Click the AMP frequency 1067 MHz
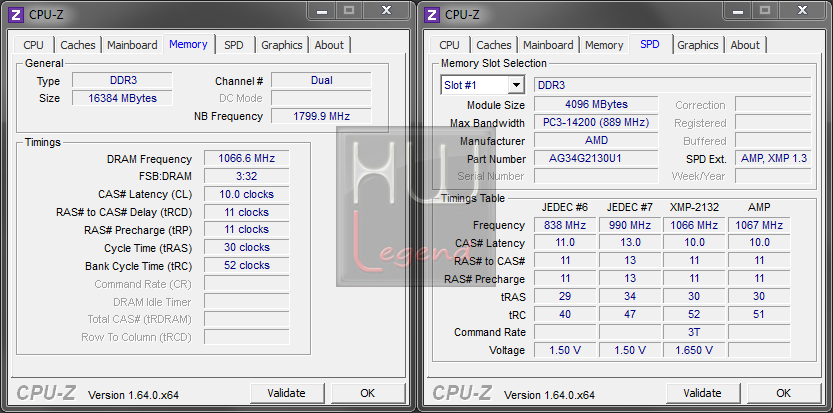 coord(759,225)
